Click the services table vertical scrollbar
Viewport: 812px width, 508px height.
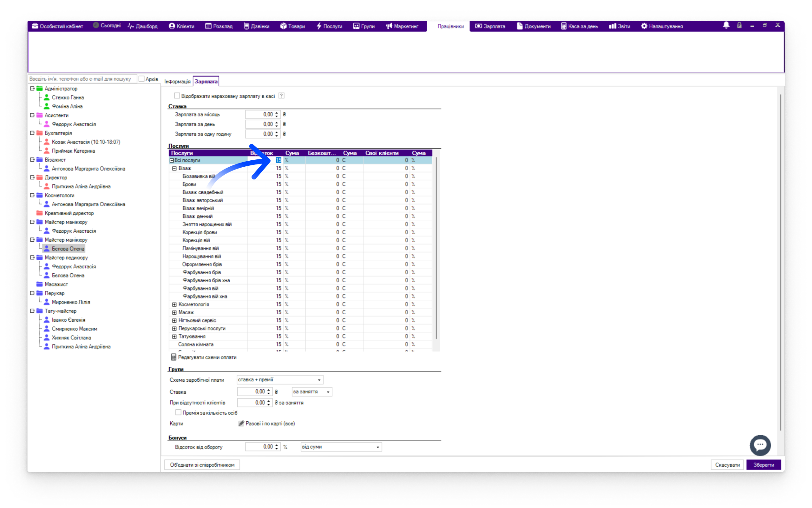(436, 249)
